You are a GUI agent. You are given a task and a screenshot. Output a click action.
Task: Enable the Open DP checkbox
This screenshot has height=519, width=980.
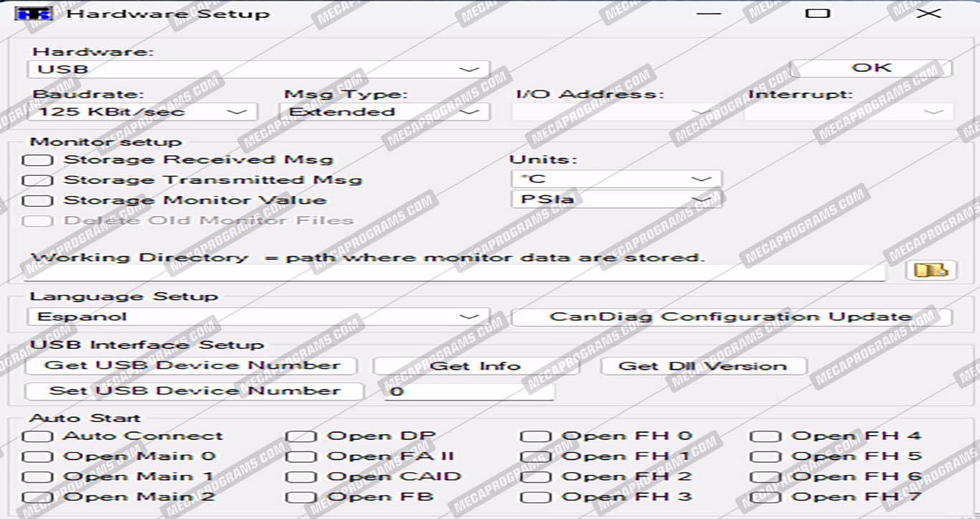(x=301, y=436)
